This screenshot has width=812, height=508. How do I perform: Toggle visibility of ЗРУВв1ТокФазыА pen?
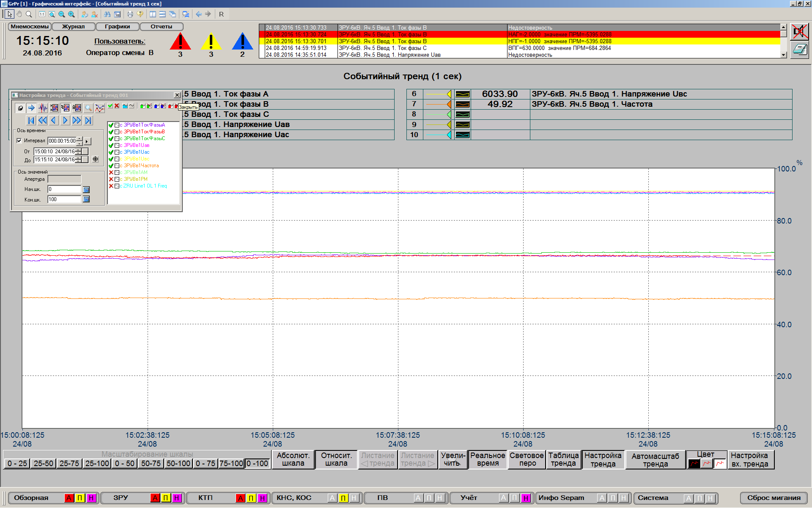(x=111, y=125)
